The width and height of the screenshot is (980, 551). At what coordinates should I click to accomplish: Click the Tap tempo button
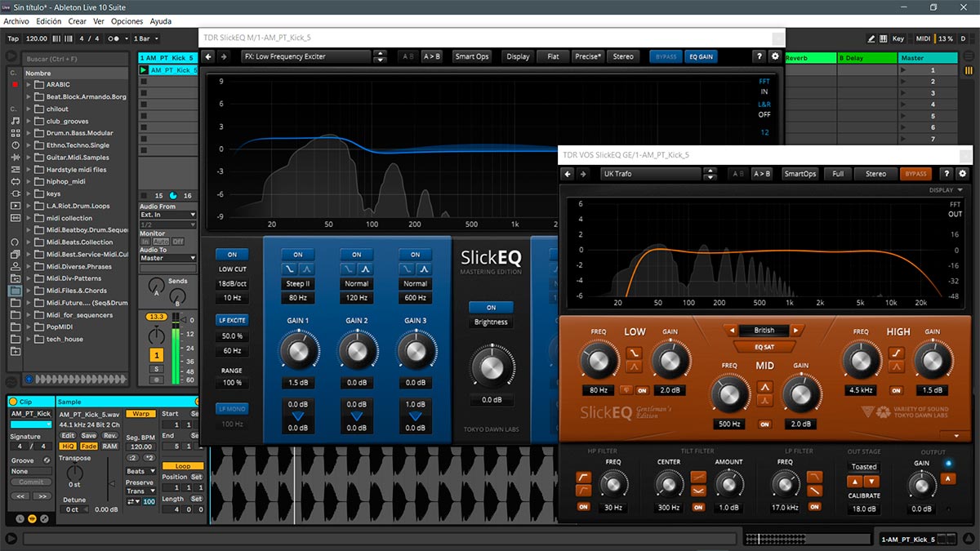click(13, 38)
